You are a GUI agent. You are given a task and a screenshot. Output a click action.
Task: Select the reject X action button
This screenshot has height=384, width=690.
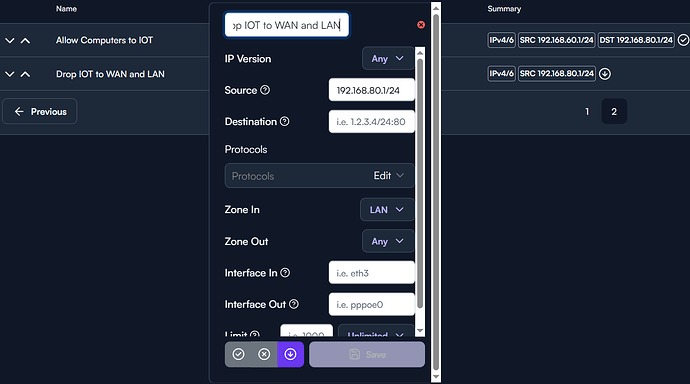[264, 354]
